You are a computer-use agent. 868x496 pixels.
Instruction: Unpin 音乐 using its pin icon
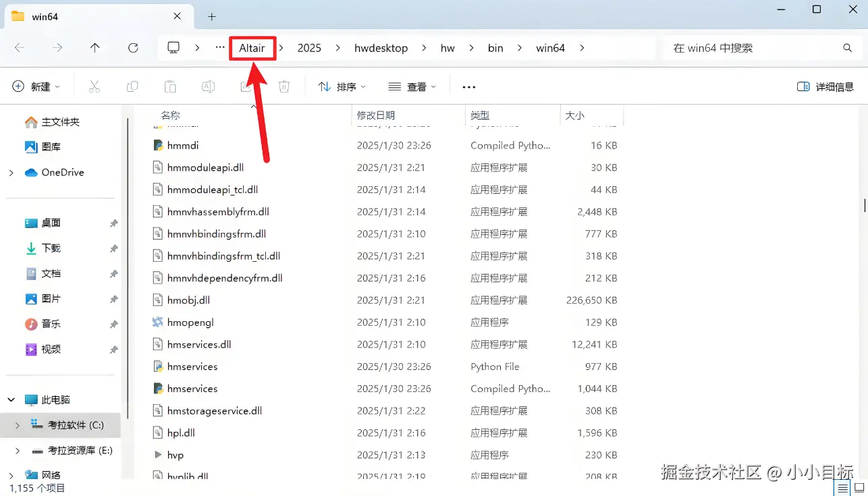pyautogui.click(x=114, y=324)
